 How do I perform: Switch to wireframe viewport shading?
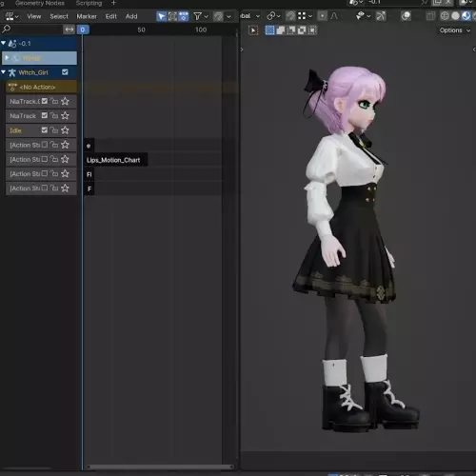pos(445,16)
